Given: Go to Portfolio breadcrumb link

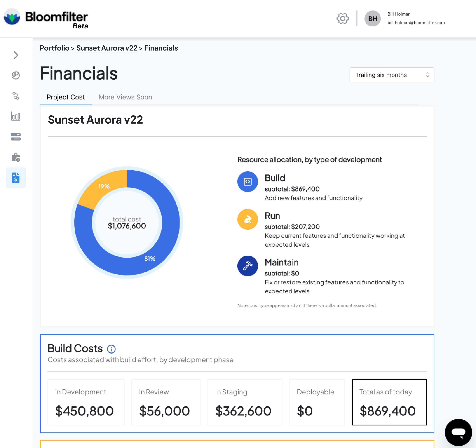Looking at the screenshot, I should click(54, 48).
